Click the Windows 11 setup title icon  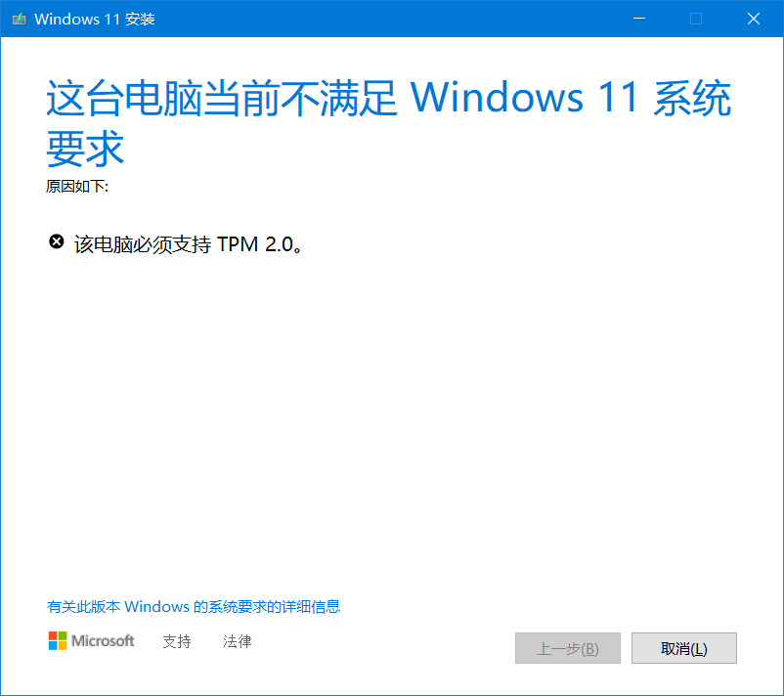coord(19,19)
